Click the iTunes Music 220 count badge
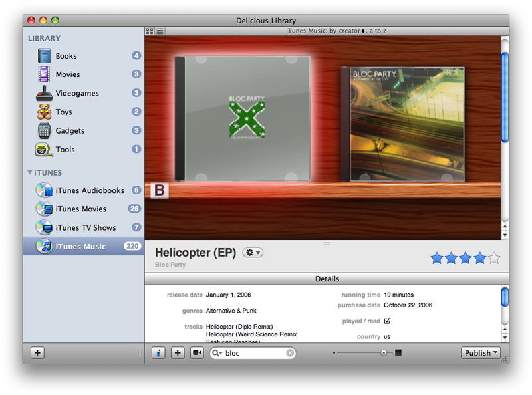Image resolution: width=532 pixels, height=395 pixels. point(132,246)
